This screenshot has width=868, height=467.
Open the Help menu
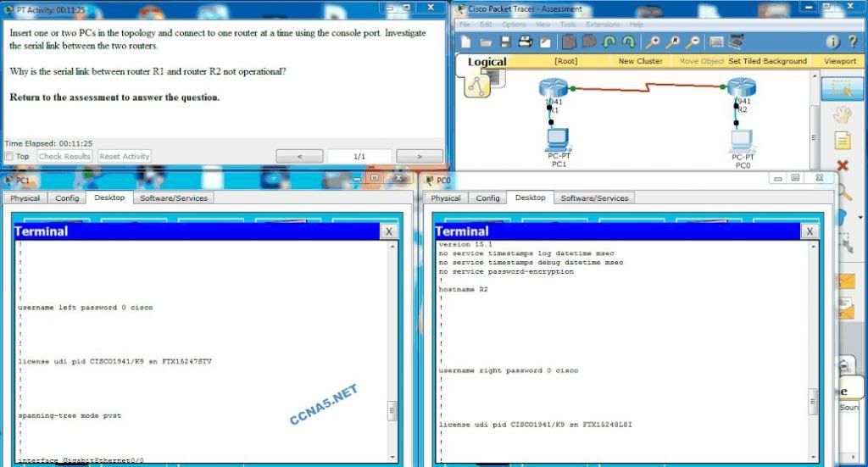coord(636,25)
